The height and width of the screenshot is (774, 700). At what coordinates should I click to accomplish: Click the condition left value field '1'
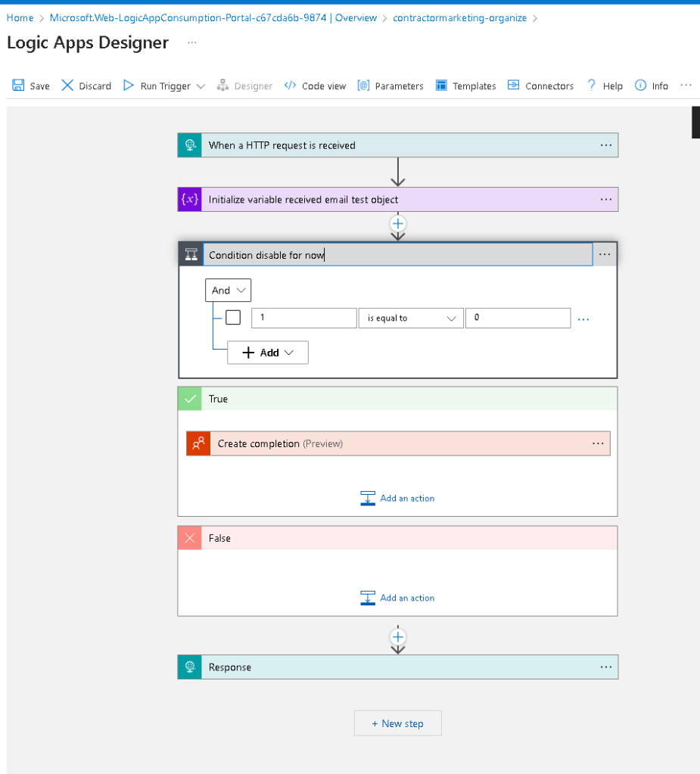click(x=303, y=318)
